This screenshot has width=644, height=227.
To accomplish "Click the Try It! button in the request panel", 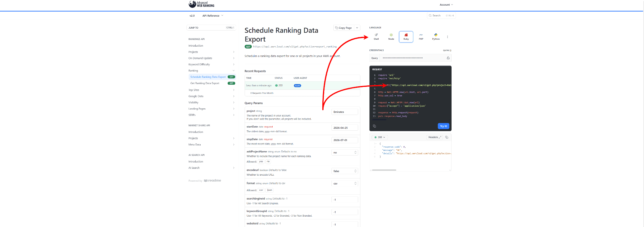I will tap(443, 126).
